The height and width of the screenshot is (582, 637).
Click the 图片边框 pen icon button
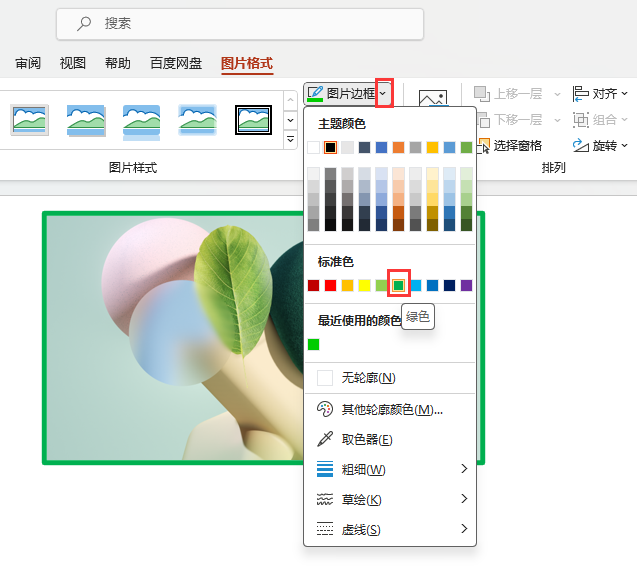click(315, 94)
